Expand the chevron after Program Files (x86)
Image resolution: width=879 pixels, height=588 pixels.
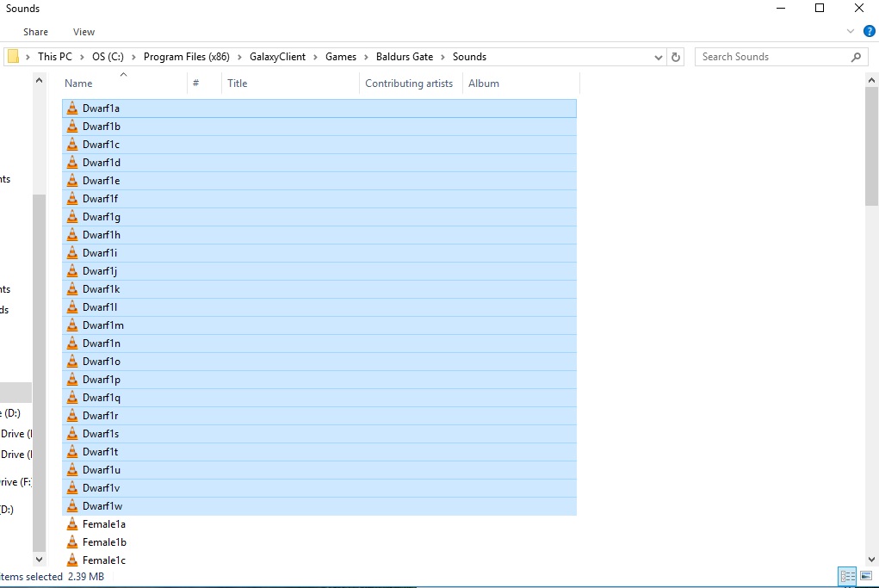(x=239, y=57)
